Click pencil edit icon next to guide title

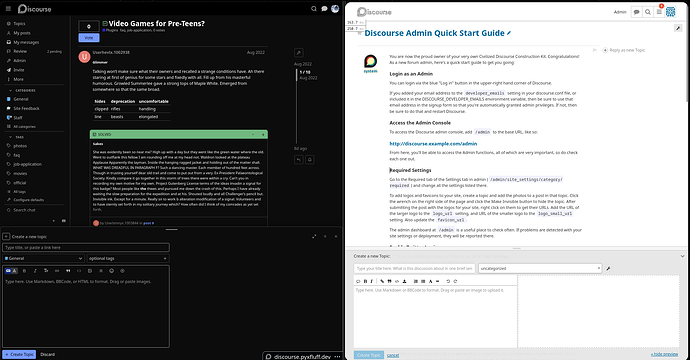(509, 33)
